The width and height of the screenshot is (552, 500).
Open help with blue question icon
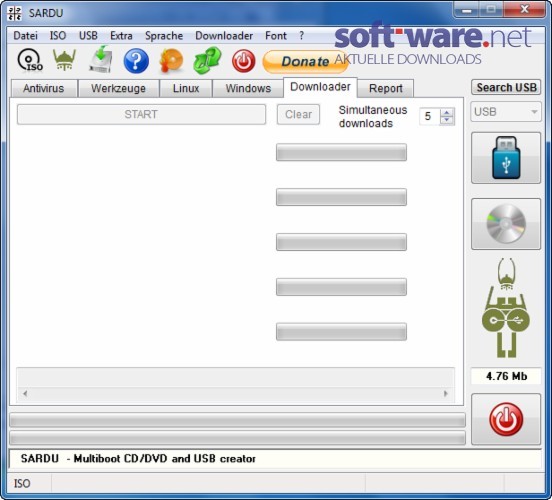point(136,61)
